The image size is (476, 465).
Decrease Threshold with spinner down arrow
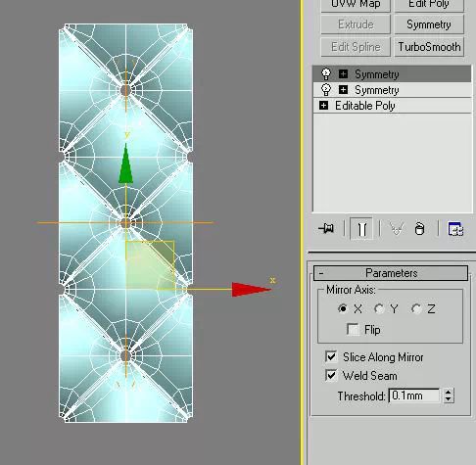tap(449, 399)
